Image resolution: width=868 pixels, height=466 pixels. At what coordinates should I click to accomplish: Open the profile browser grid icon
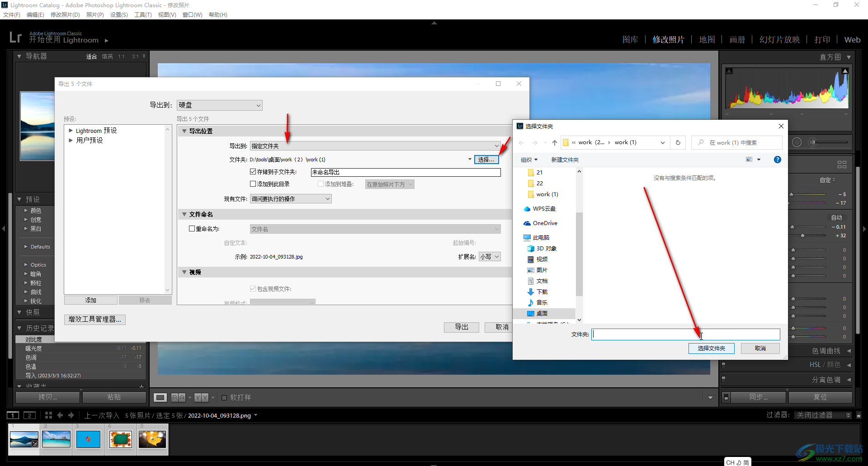click(x=842, y=165)
